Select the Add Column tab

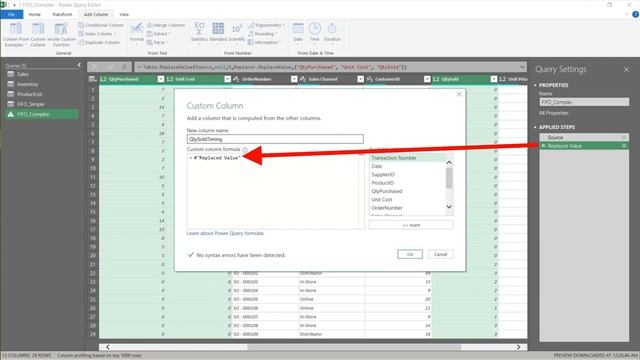(x=96, y=14)
